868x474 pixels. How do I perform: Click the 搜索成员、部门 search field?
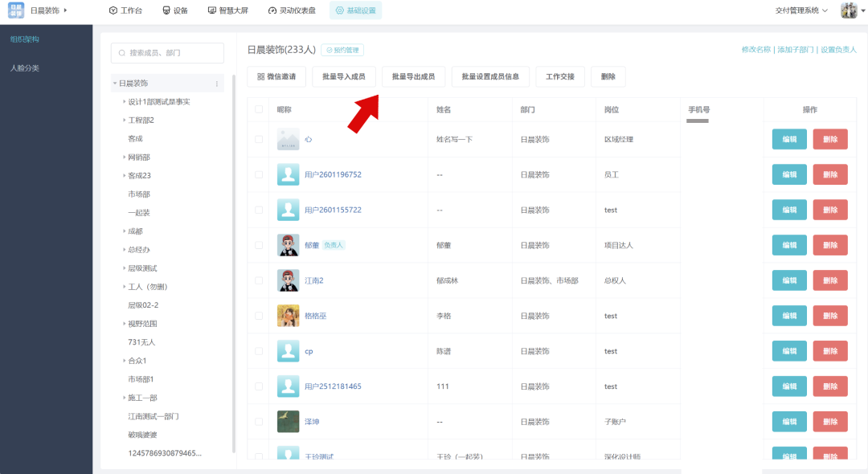pyautogui.click(x=167, y=53)
